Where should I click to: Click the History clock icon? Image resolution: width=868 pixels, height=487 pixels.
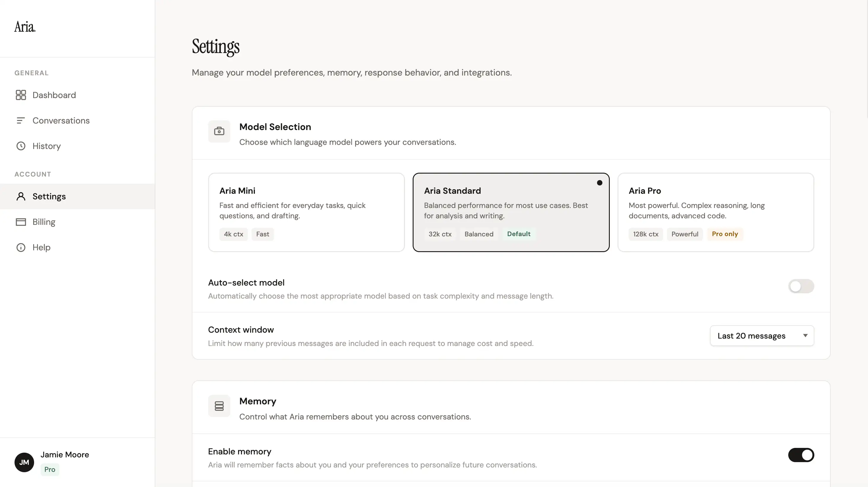(21, 146)
